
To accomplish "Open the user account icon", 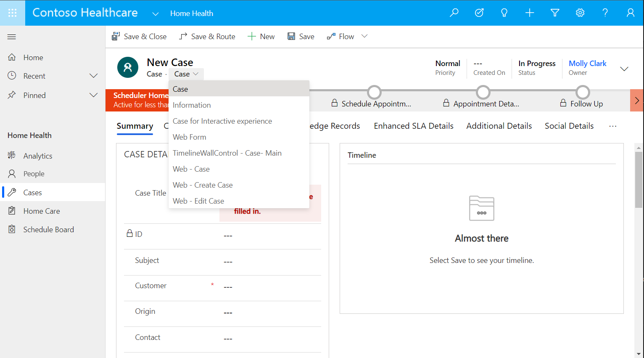I will pos(631,13).
